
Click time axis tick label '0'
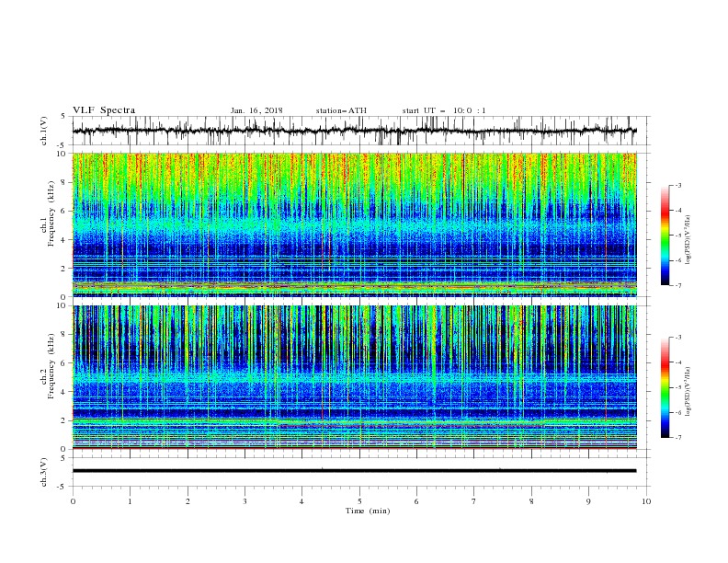click(x=73, y=501)
